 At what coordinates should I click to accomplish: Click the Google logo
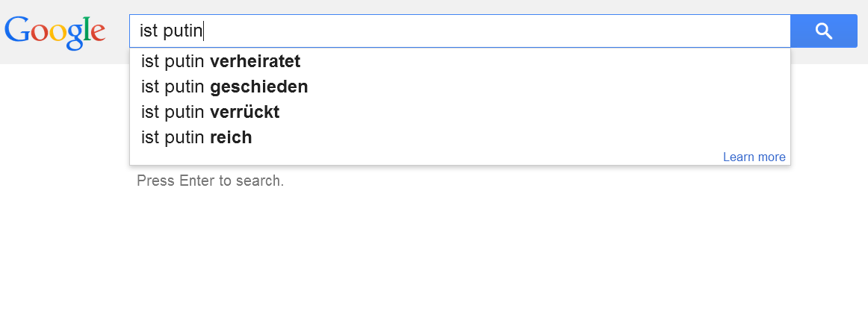pyautogui.click(x=55, y=31)
